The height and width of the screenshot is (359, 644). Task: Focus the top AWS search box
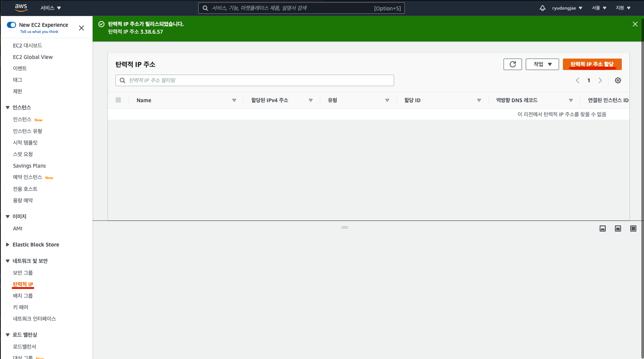[302, 8]
